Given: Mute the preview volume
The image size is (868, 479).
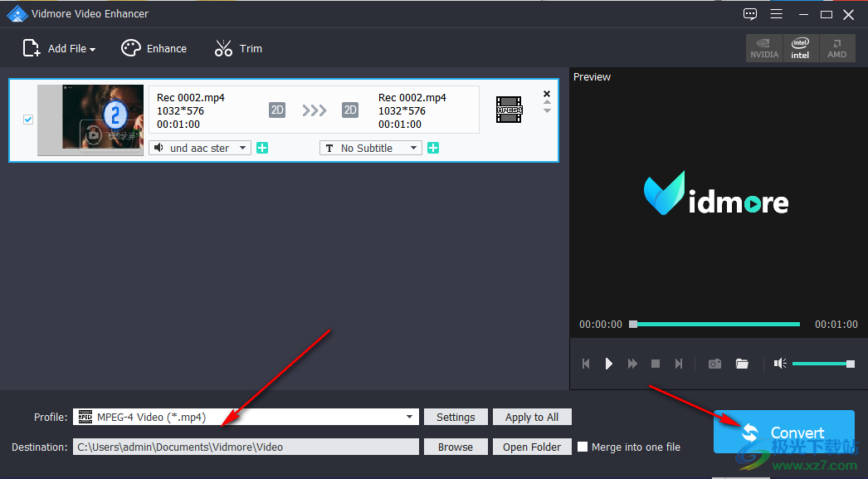Looking at the screenshot, I should click(780, 364).
